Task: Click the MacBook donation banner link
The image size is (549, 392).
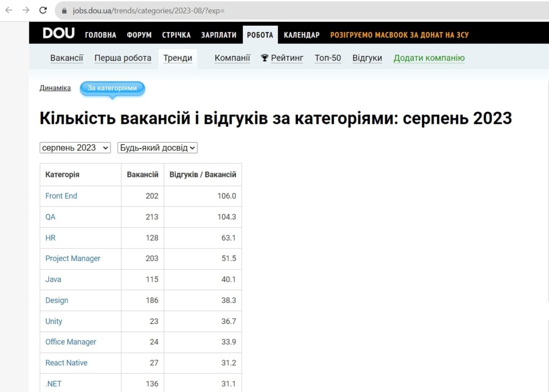Action: point(399,35)
